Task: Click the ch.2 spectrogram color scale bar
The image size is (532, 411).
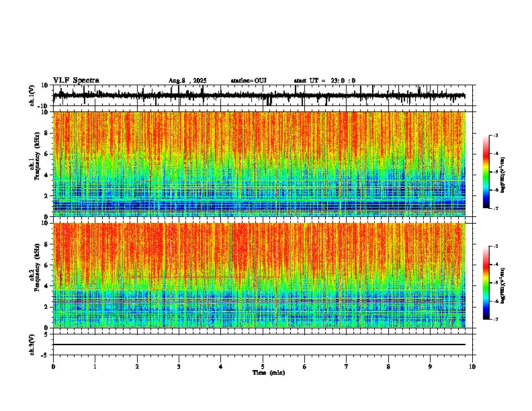Action: coord(486,283)
